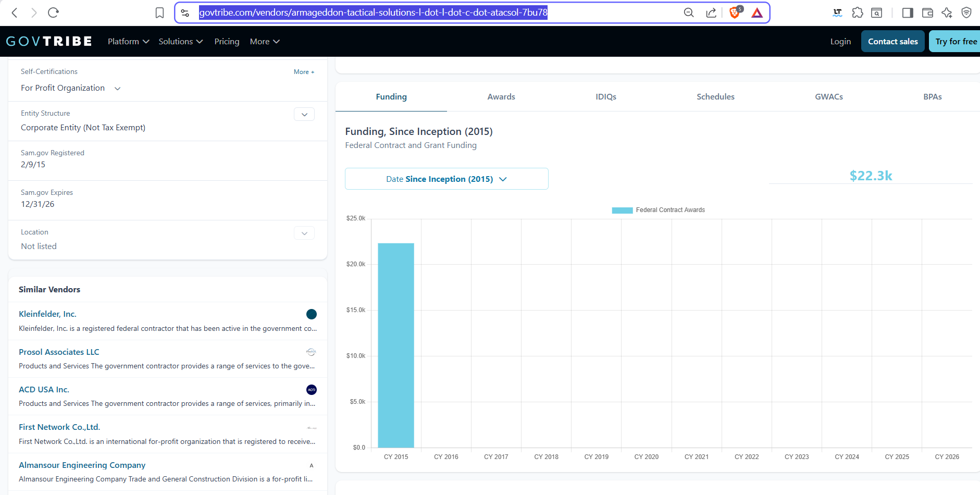Go back with the browser back arrow
980x495 pixels.
tap(15, 13)
